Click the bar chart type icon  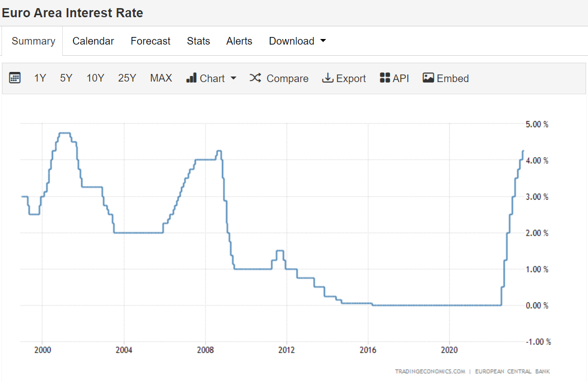point(191,78)
